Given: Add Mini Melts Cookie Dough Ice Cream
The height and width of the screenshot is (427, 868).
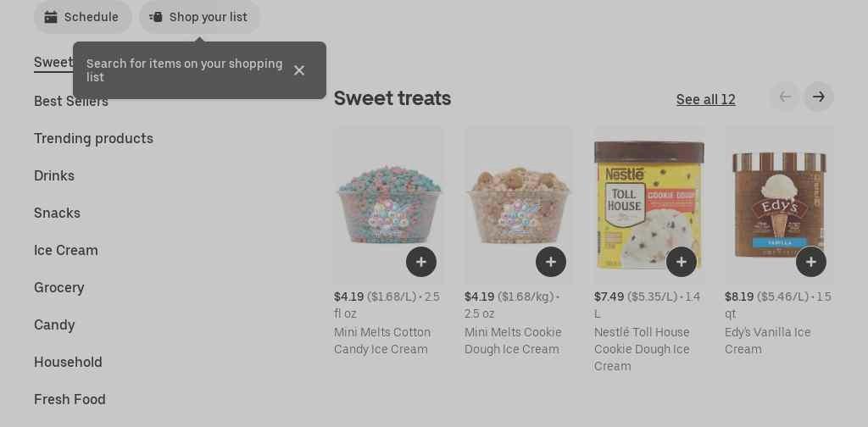Looking at the screenshot, I should [x=551, y=262].
